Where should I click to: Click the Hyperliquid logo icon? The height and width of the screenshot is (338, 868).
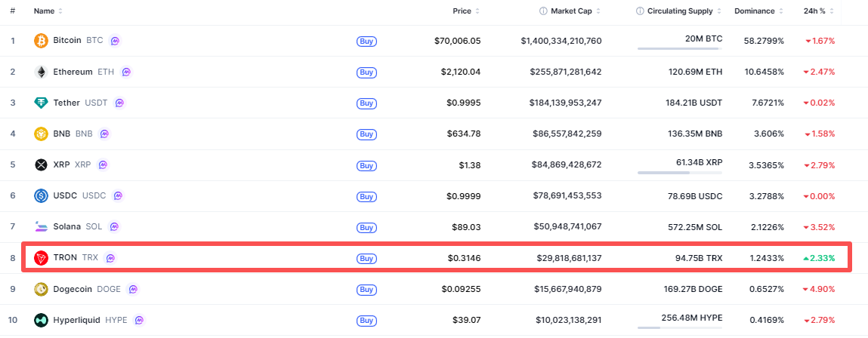tap(41, 321)
